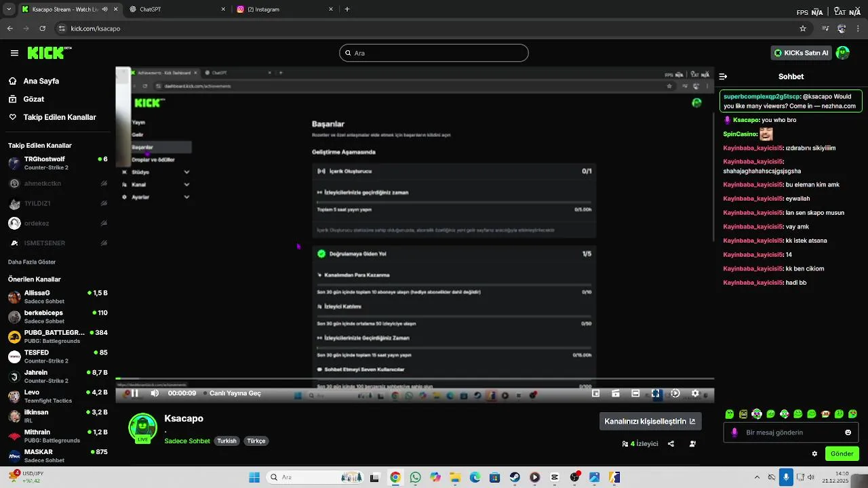
Task: Show hidden system tray icons
Action: click(757, 477)
